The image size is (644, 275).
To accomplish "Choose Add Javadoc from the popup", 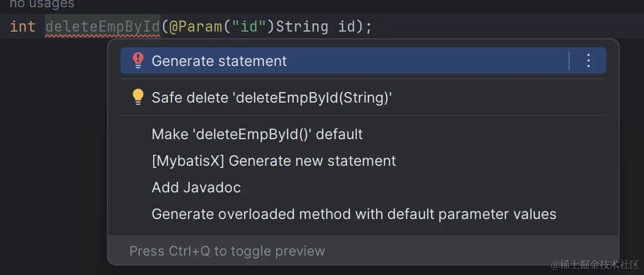I will pyautogui.click(x=196, y=187).
